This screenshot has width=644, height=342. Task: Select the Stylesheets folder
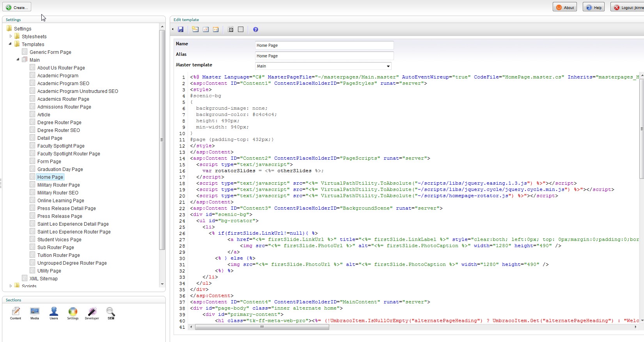[x=34, y=36]
